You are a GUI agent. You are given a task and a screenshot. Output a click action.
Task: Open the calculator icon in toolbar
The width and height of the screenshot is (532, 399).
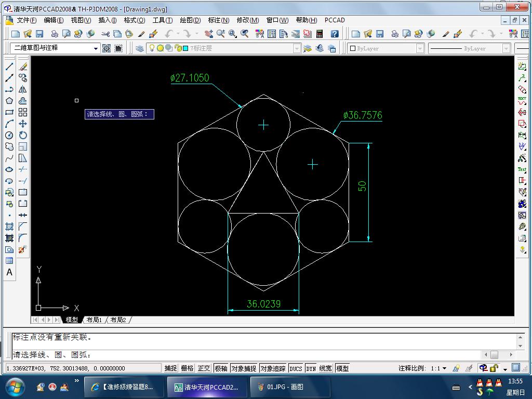pos(320,34)
